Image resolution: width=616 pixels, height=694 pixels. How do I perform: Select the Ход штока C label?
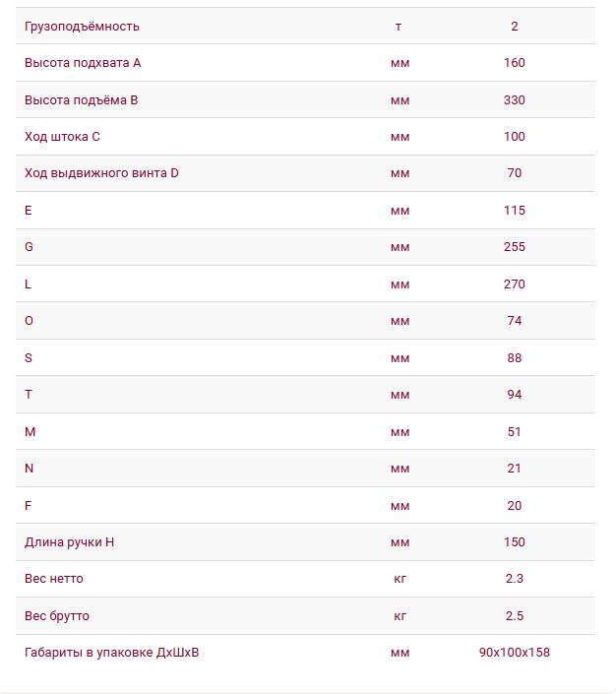point(62,137)
